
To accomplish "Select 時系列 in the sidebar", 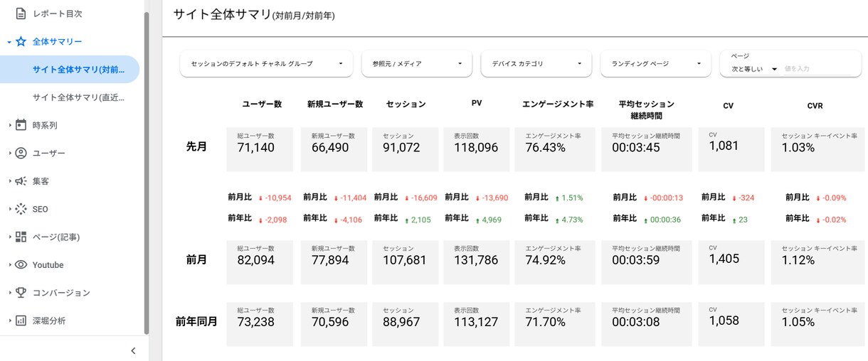I will [45, 125].
